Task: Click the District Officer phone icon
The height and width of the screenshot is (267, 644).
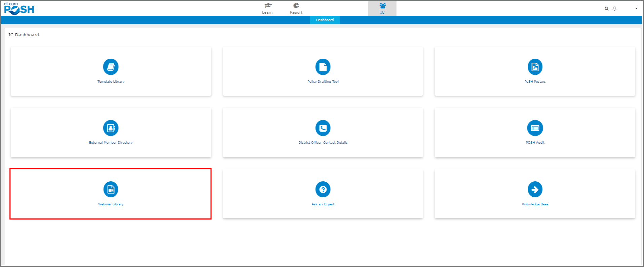Action: click(323, 128)
